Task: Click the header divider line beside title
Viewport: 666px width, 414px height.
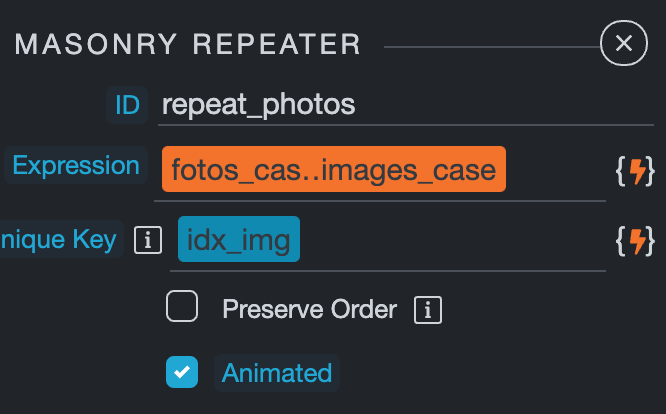Action: click(490, 47)
